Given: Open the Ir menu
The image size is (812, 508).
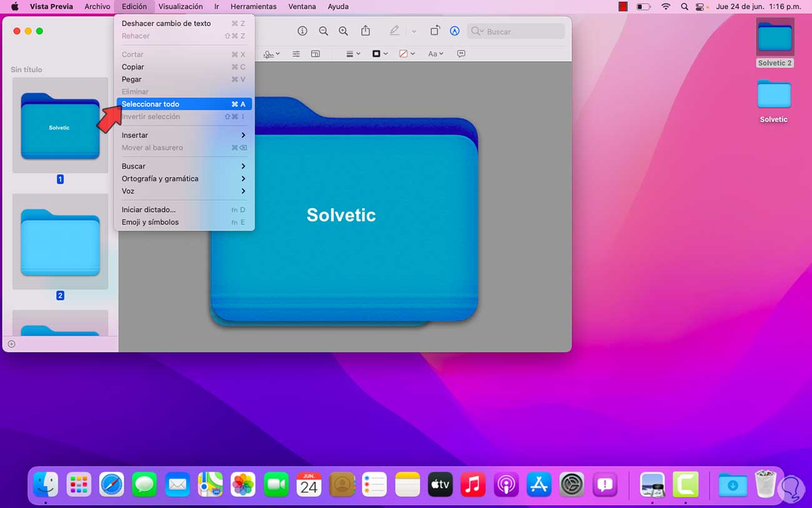Looking at the screenshot, I should 217,6.
